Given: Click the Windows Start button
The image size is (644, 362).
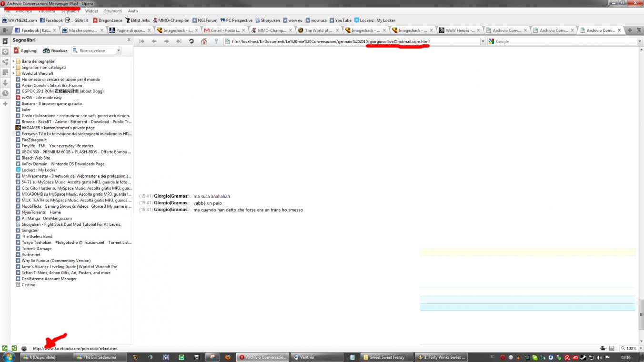Looking at the screenshot, I should pos(9,357).
